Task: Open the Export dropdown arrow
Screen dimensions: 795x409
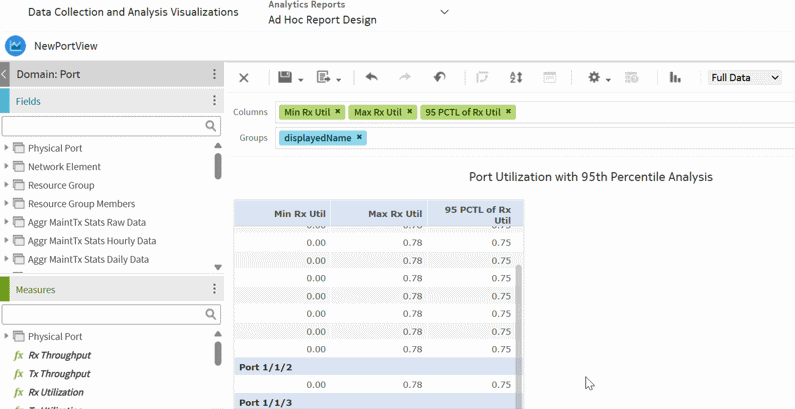Action: 339,80
